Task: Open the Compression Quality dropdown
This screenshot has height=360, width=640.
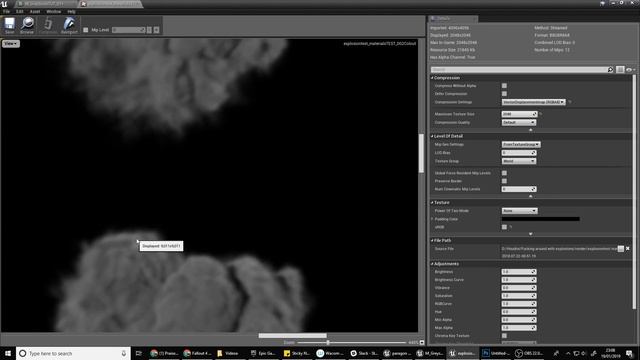Action: point(519,122)
